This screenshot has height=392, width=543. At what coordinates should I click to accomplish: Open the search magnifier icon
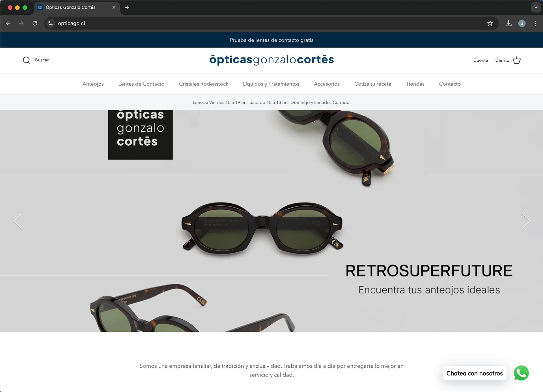(27, 60)
